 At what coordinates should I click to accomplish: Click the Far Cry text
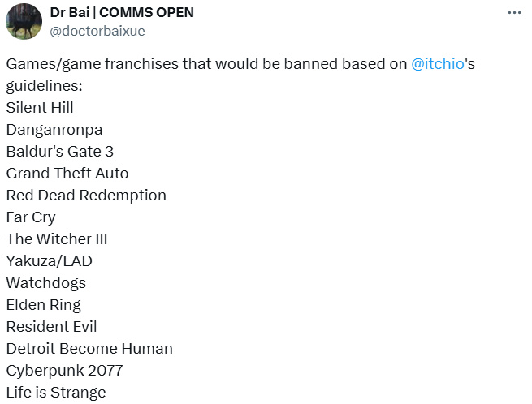tap(31, 217)
